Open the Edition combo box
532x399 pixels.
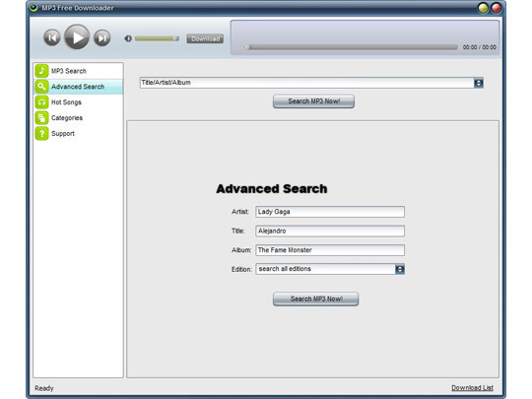click(330, 269)
